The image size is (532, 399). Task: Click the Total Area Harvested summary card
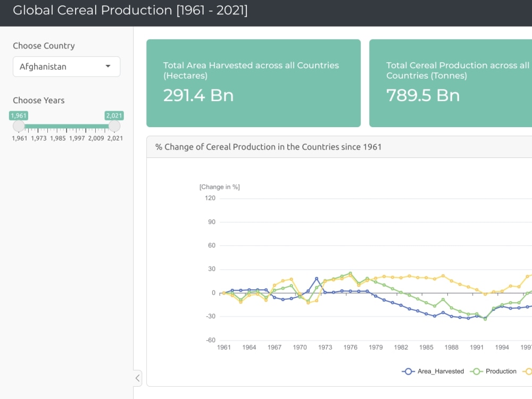253,82
